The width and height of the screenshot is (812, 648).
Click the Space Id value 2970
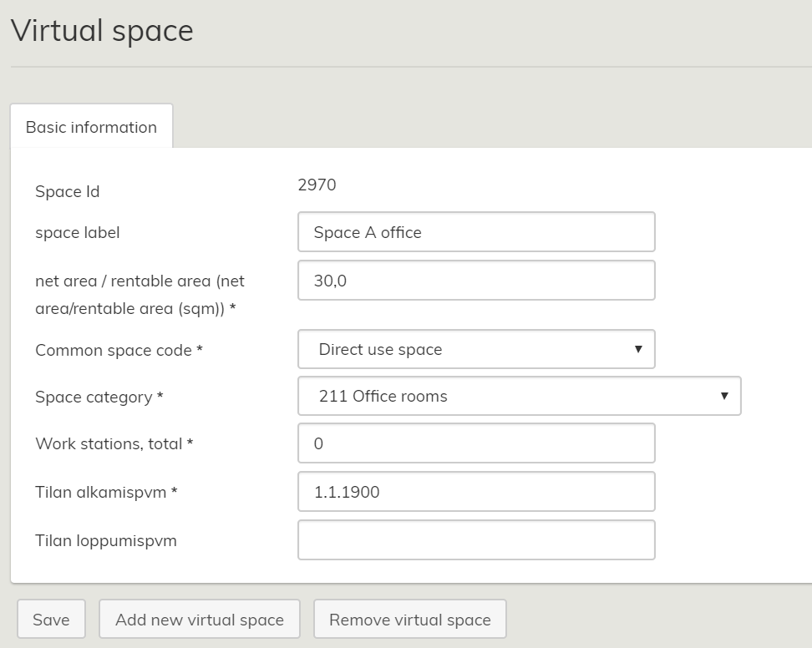[317, 185]
